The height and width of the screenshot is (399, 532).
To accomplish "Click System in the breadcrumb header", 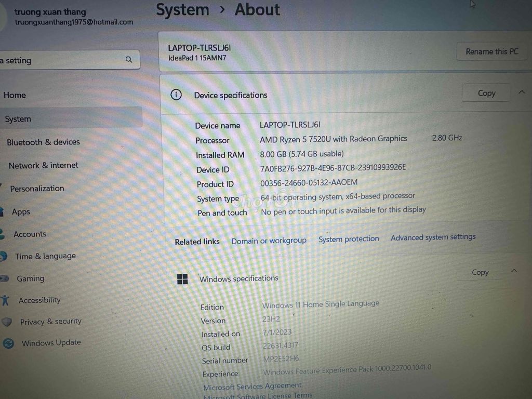I will point(182,10).
